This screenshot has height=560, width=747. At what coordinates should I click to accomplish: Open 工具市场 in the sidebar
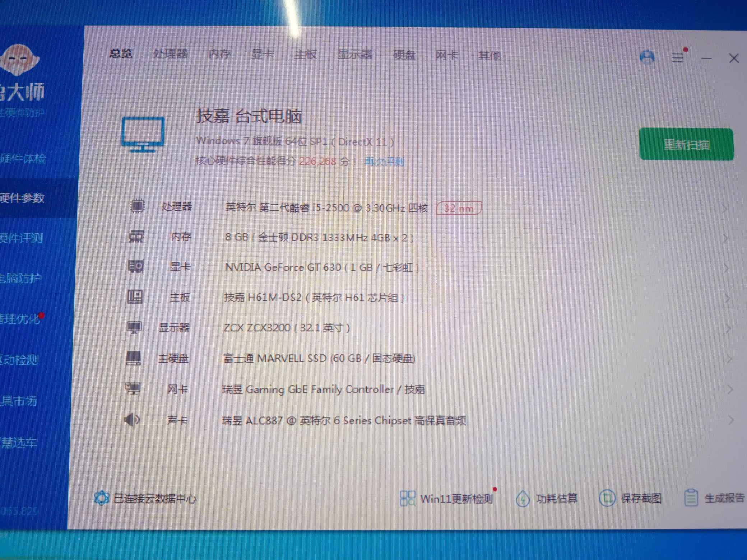[x=18, y=401]
